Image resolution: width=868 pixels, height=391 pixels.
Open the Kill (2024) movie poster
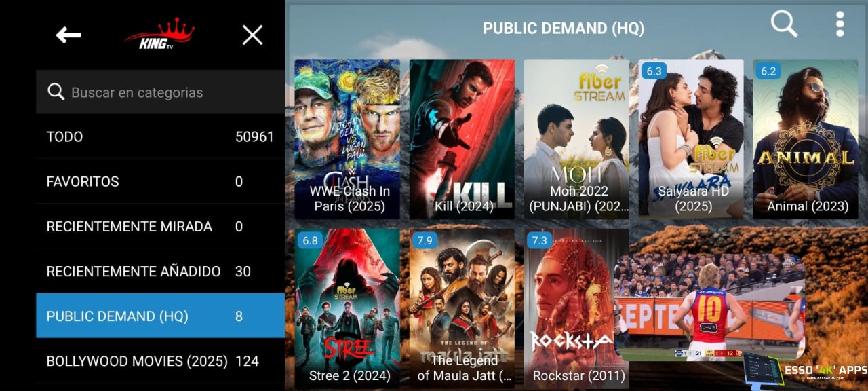(462, 139)
